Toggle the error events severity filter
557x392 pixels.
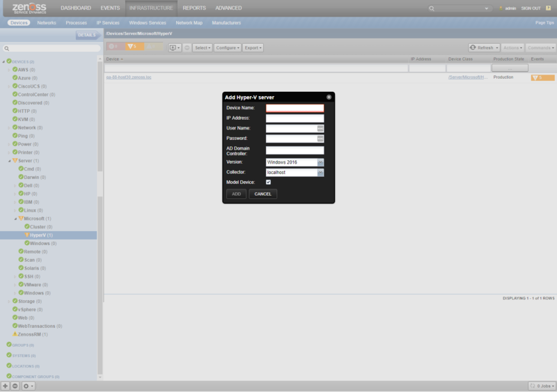(134, 47)
